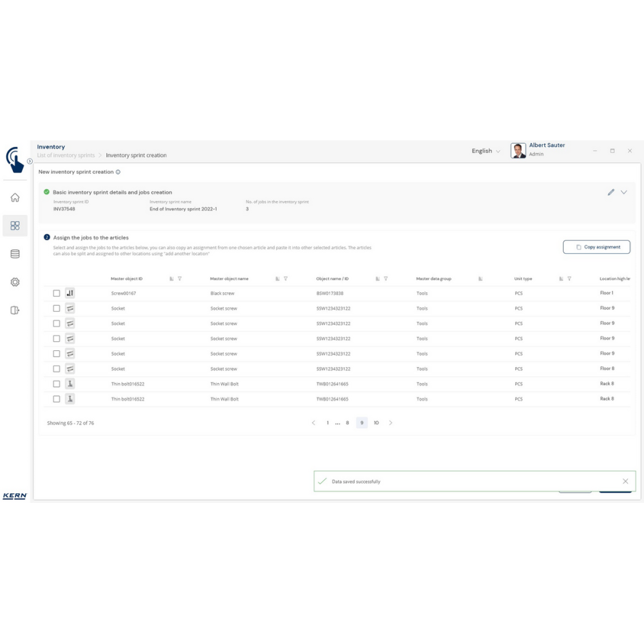The image size is (644, 644).
Task: Click sort icon in Master object name column
Action: coord(277,279)
